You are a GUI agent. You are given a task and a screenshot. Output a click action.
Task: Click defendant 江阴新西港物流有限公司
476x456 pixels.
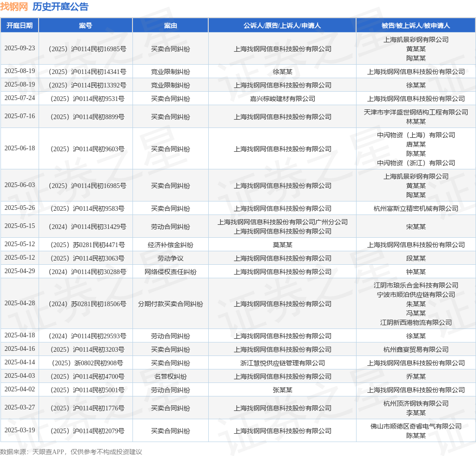click(416, 322)
